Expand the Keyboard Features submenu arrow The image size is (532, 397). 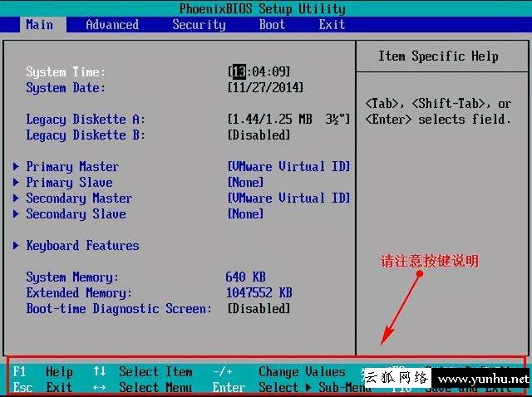click(x=16, y=246)
